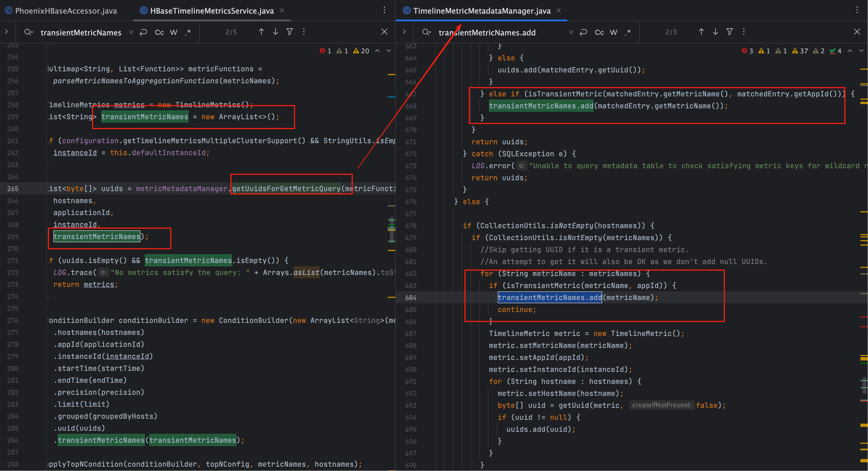The width and height of the screenshot is (868, 471).
Task: Jump to next highlighted error, left editor
Action: click(x=389, y=51)
